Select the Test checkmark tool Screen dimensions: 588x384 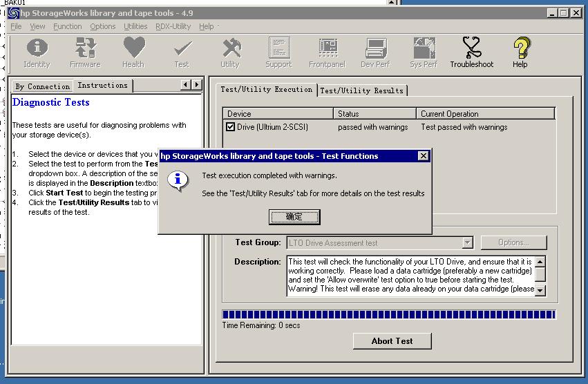pyautogui.click(x=182, y=53)
